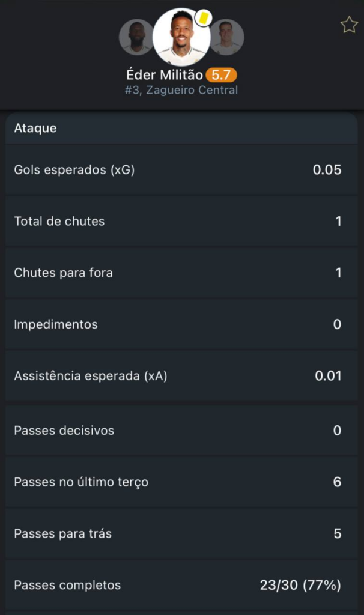The image size is (364, 615).
Task: Collapse the Ataque section header
Action: click(x=181, y=128)
